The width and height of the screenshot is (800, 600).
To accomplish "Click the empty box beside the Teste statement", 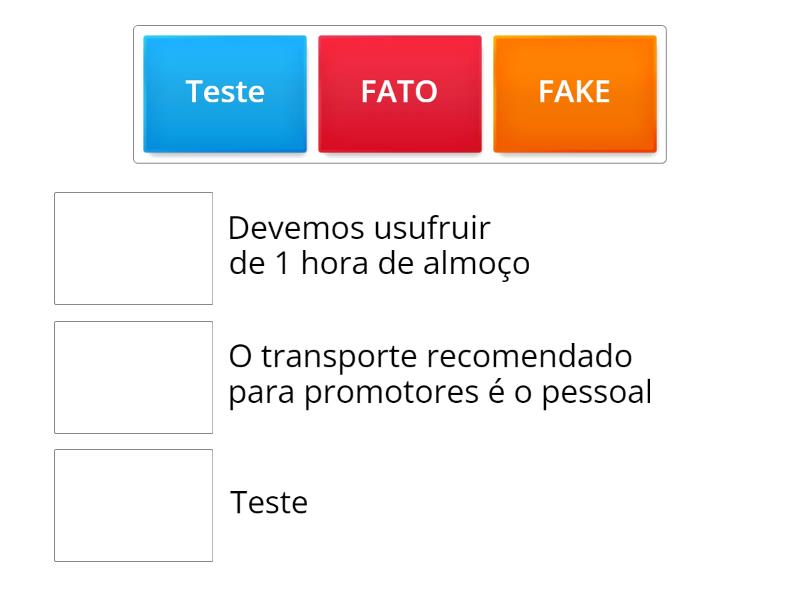I will click(x=134, y=504).
